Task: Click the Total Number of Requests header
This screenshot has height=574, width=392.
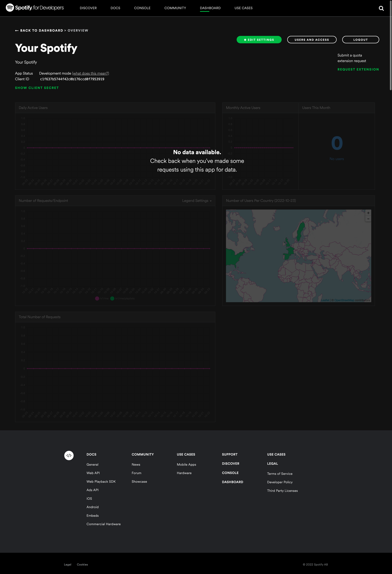Action: tap(40, 317)
